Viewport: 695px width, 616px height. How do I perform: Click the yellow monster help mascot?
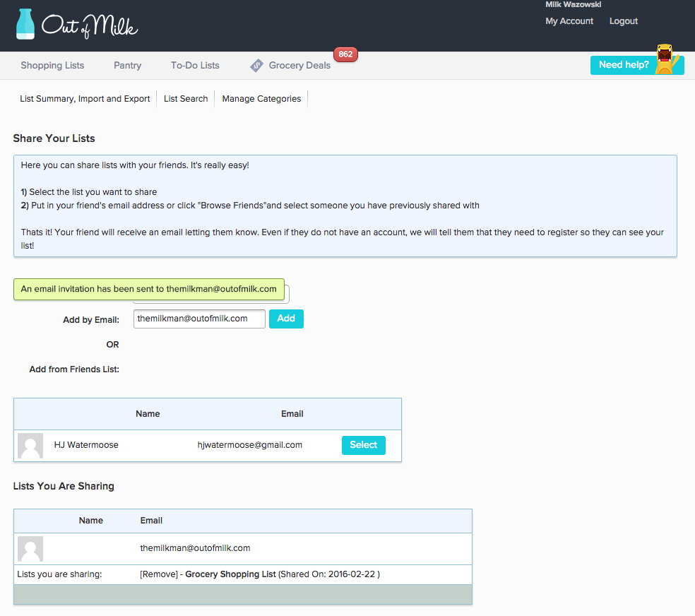pos(666,59)
